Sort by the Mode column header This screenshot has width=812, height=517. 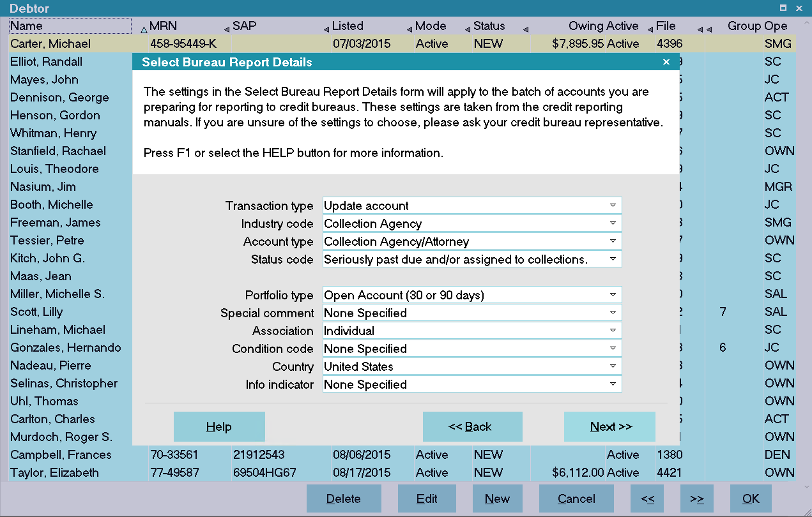431,26
